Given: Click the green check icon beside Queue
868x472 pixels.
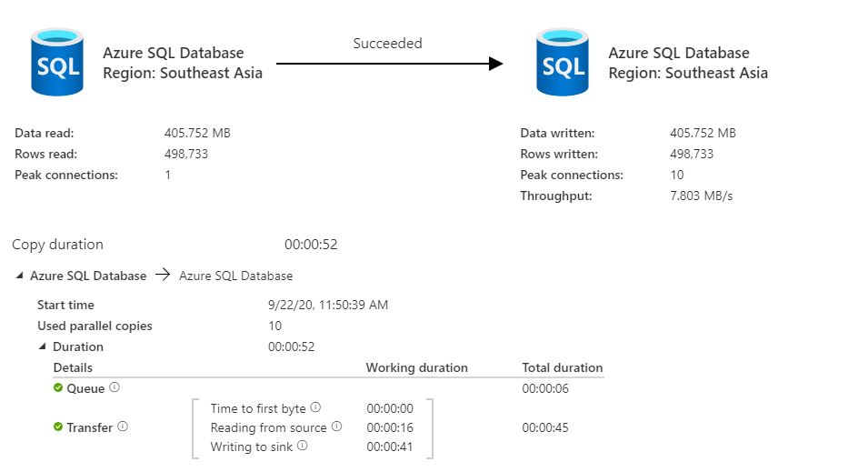Looking at the screenshot, I should tap(58, 387).
